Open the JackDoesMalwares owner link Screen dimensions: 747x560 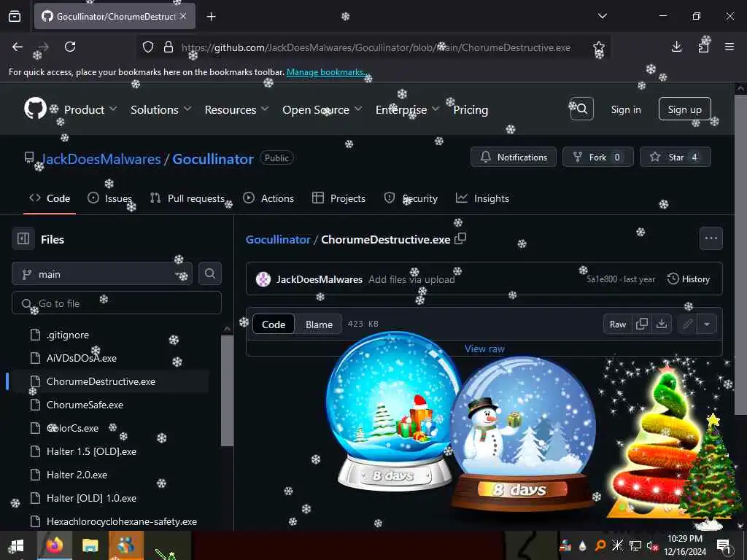(x=101, y=158)
